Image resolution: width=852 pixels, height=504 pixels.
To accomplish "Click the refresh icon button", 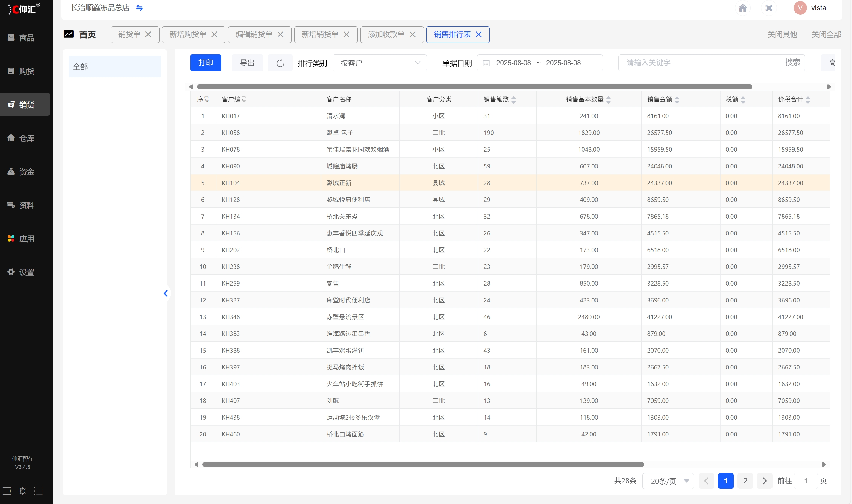I will pos(280,63).
